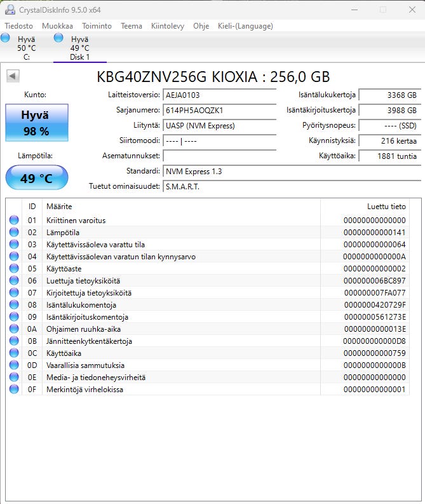Click the Määrite column header

(x=181, y=207)
